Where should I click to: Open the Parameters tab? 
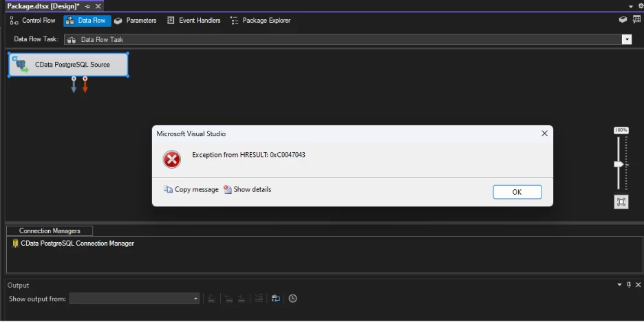135,21
